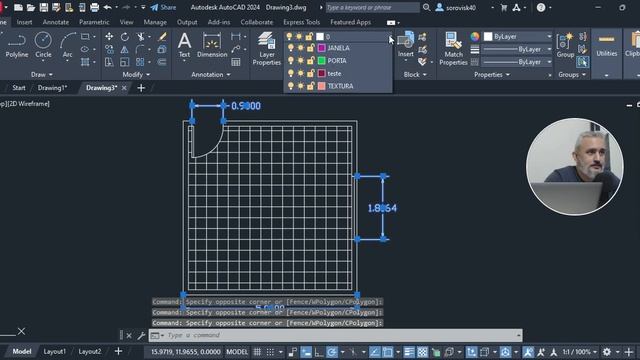Click the Move tool icon
The height and width of the screenshot is (360, 640).
(109, 36)
